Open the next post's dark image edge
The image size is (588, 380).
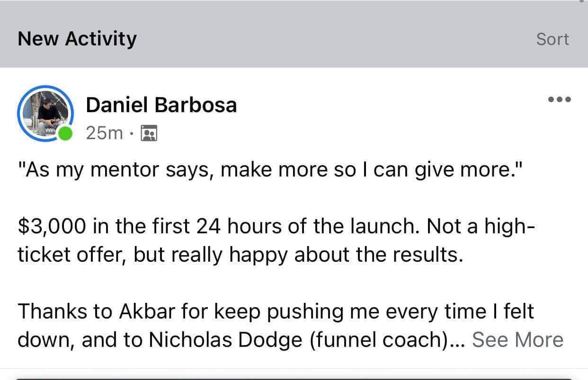click(294, 378)
